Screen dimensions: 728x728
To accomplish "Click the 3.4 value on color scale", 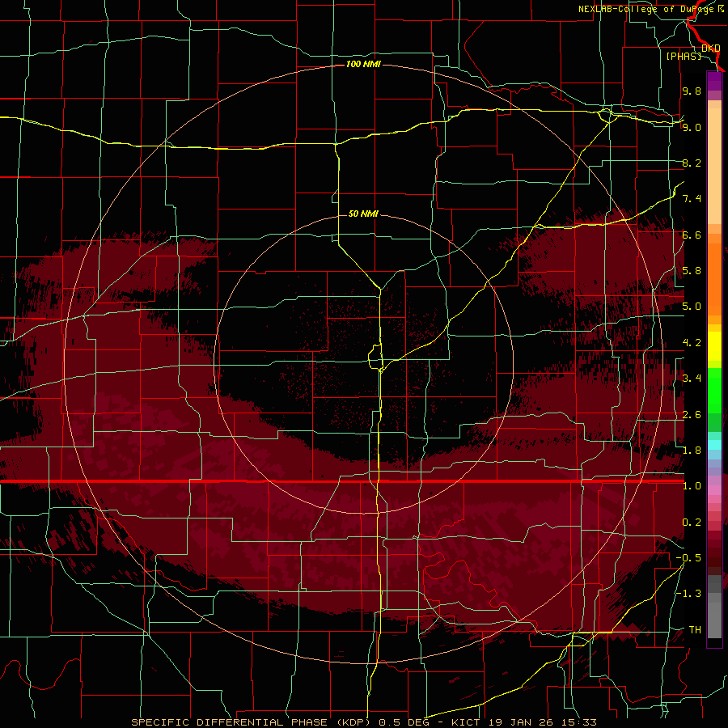I will tap(692, 379).
